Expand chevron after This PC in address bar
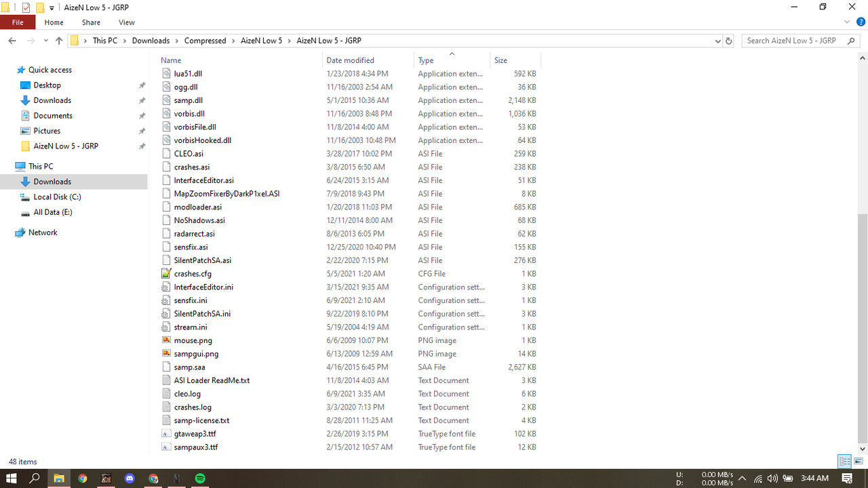The image size is (868, 488). pos(124,41)
